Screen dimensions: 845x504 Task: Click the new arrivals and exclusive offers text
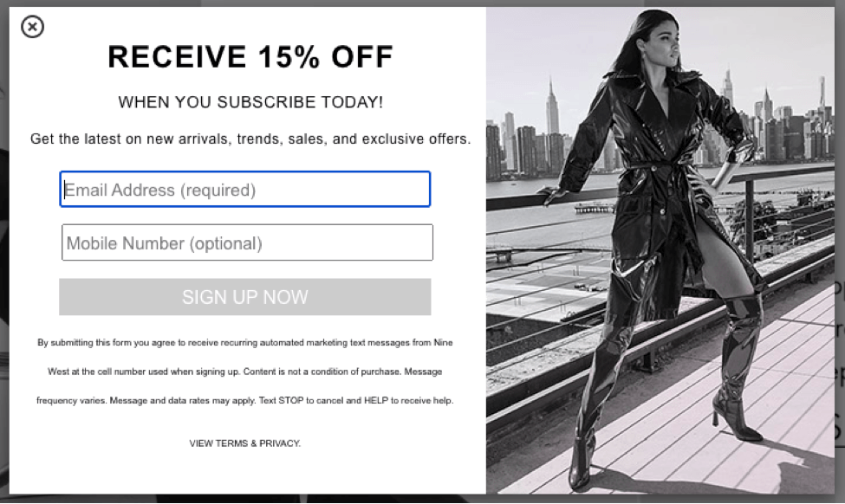tap(250, 139)
